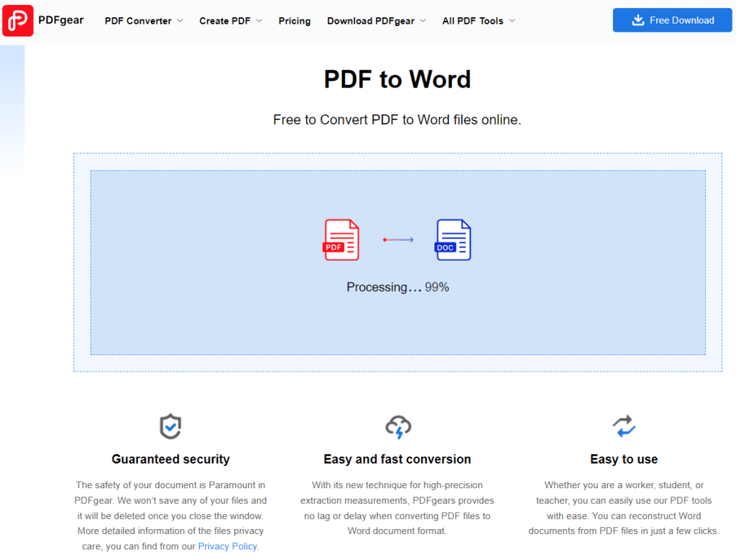Click the Guaranteed security shield icon
Screen dimensions: 736x560
click(x=170, y=426)
